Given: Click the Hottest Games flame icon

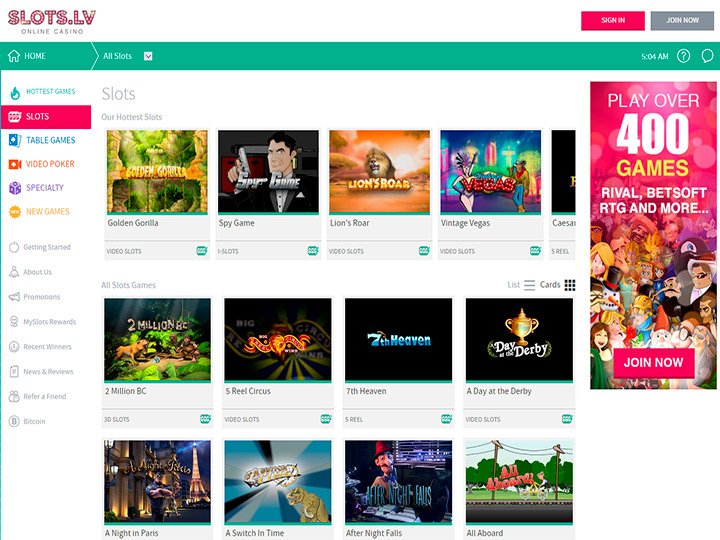Looking at the screenshot, I should point(15,92).
